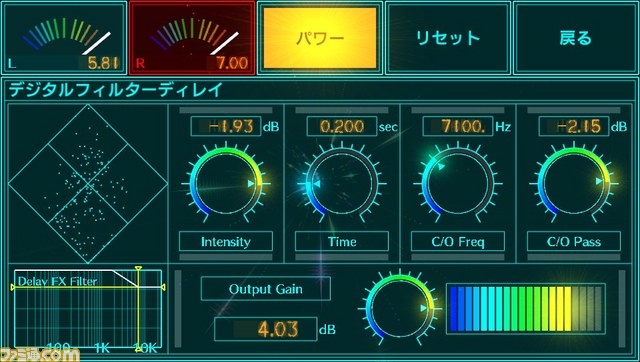Click the L meter reading 5.81

coord(103,63)
